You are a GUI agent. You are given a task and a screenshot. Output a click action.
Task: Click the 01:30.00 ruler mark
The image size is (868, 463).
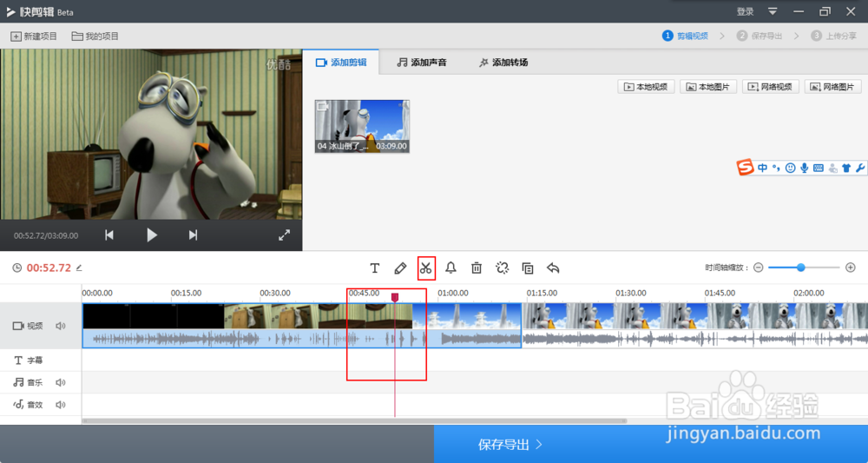[x=631, y=293]
